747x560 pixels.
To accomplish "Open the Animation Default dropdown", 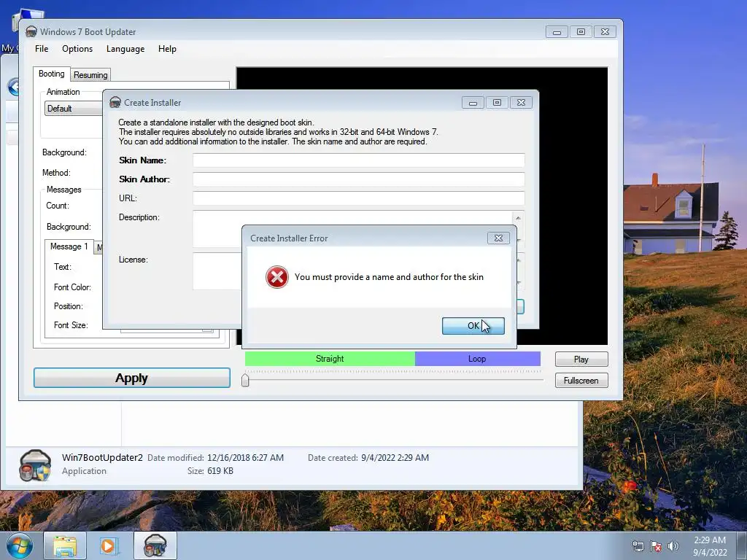I will (74, 109).
